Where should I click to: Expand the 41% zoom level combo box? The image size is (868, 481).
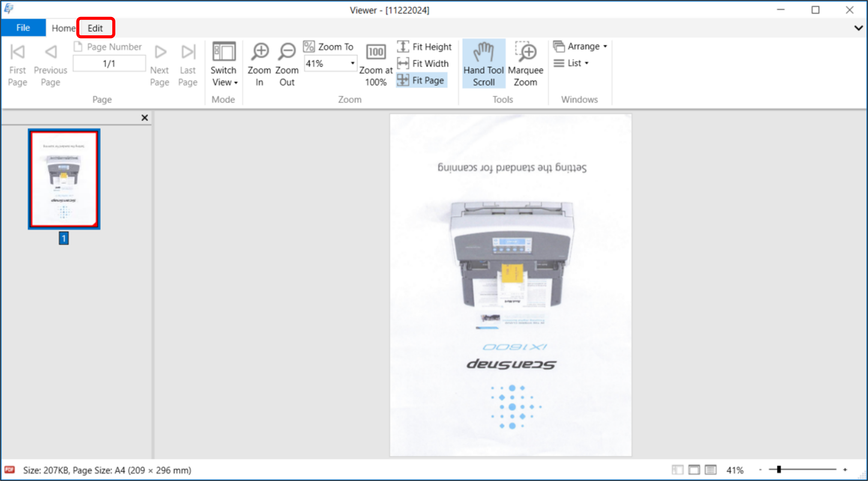352,63
